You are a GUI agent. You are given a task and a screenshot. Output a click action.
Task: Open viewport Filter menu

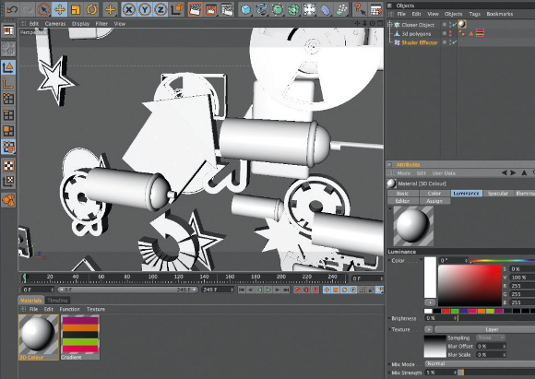click(x=101, y=24)
